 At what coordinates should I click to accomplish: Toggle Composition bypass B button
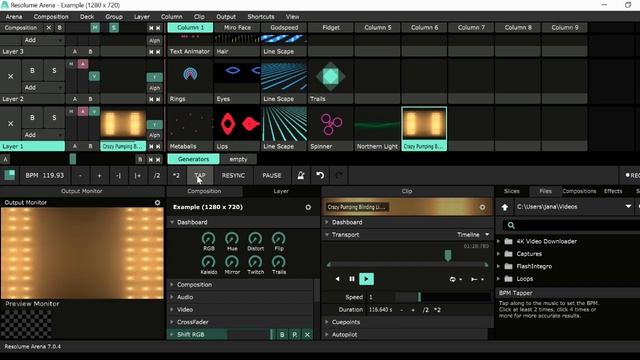(60, 28)
